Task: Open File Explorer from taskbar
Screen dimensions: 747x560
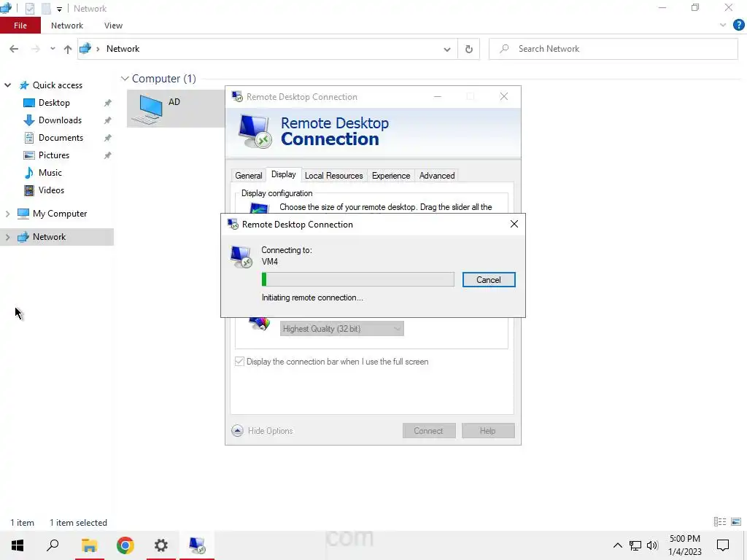Action: [89, 545]
